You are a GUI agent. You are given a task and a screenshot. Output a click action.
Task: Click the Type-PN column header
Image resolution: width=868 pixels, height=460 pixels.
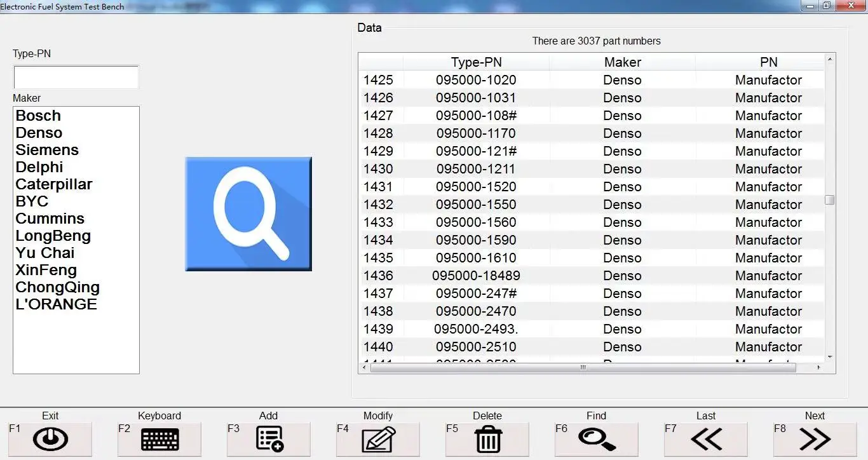477,62
